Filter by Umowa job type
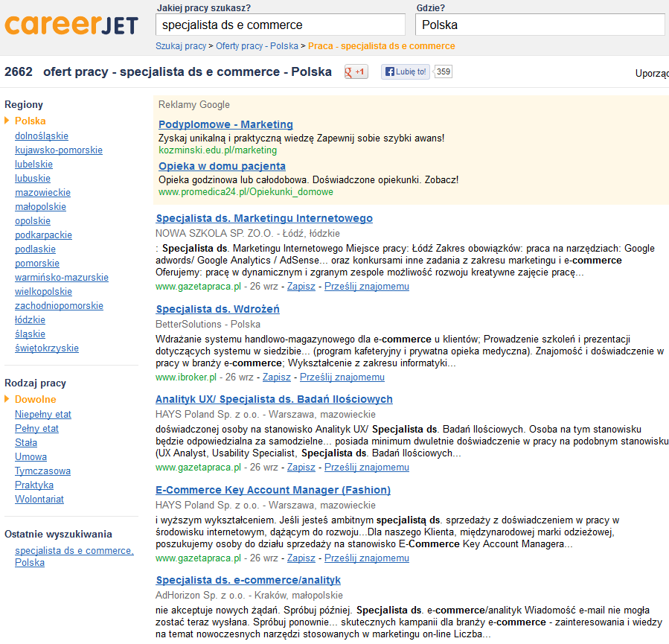 pos(31,456)
